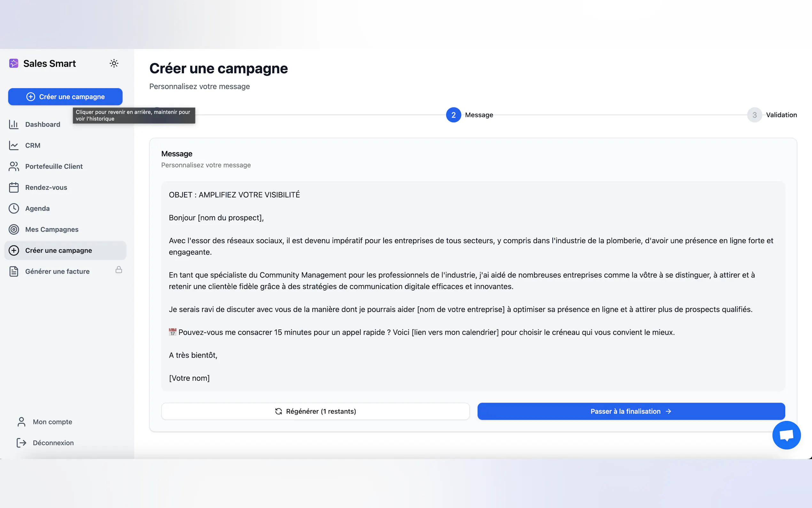
Task: Click the Sales Smart logo icon
Action: point(14,63)
